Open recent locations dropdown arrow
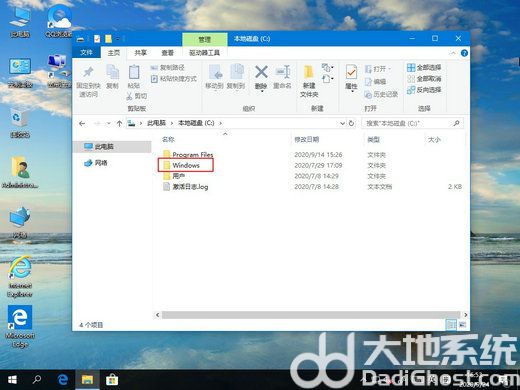Image resolution: width=520 pixels, height=390 pixels. point(109,123)
